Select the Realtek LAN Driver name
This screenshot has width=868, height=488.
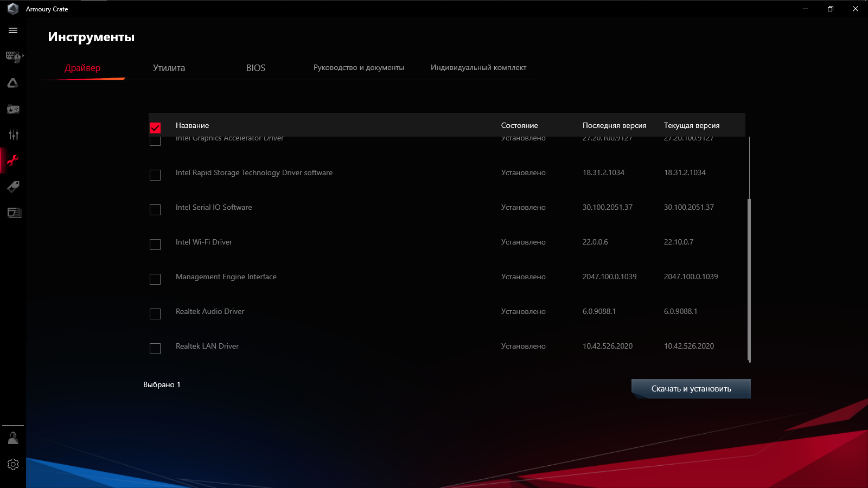pos(207,346)
